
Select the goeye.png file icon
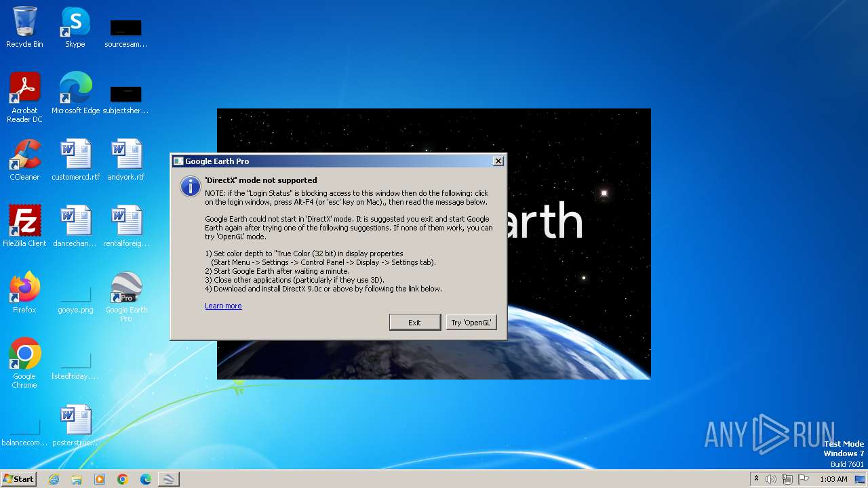[75, 298]
